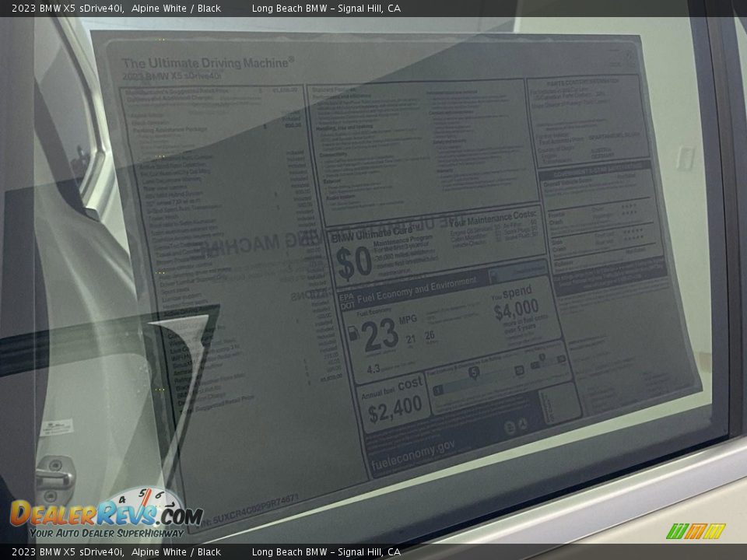The height and width of the screenshot is (560, 747).
Task: Click "2023 BMW X5 sDrive40i," in bottom caption
Action: 68,552
